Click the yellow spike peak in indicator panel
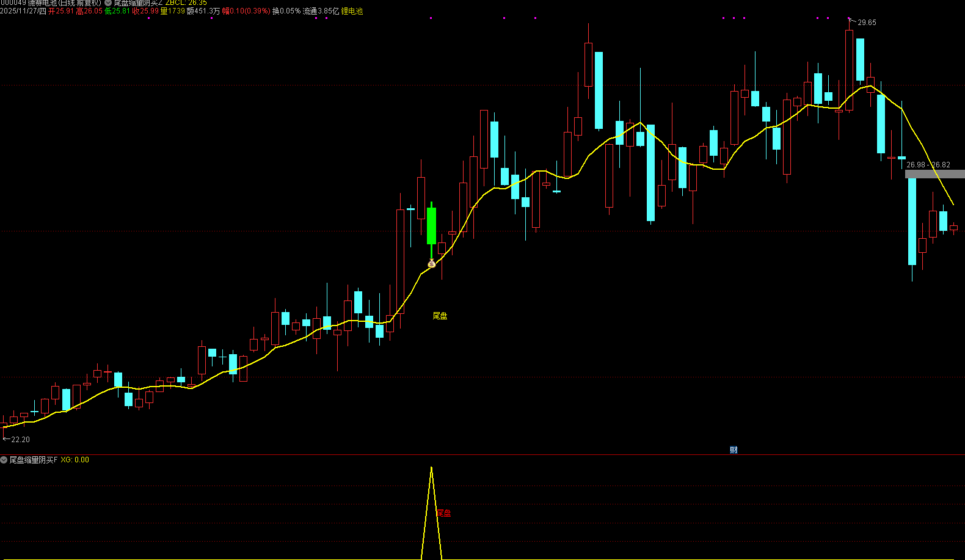This screenshot has width=965, height=560. pos(431,469)
